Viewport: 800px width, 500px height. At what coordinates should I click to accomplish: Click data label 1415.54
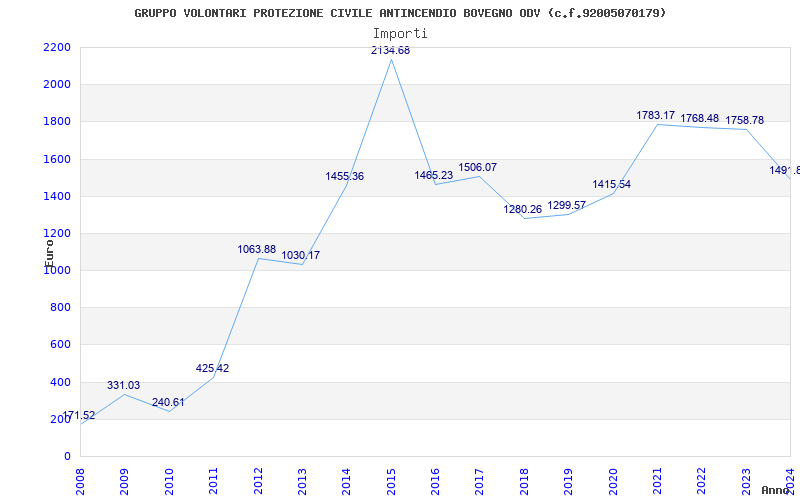pyautogui.click(x=611, y=184)
